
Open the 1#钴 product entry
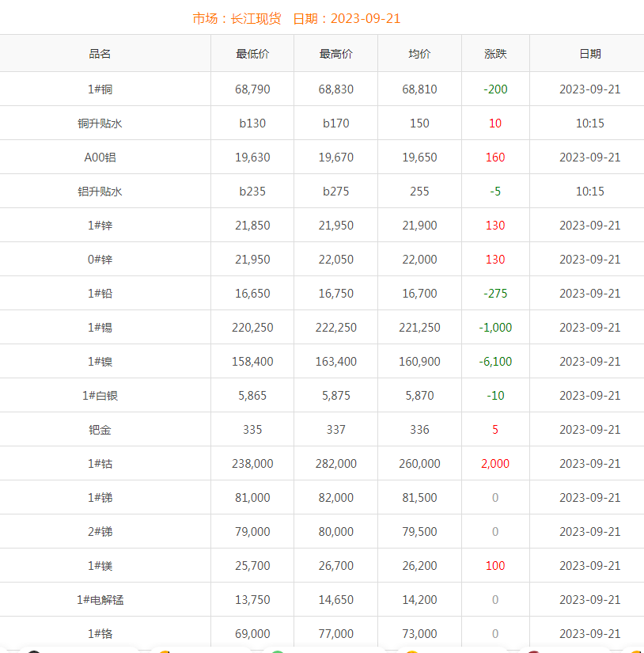[x=100, y=464]
